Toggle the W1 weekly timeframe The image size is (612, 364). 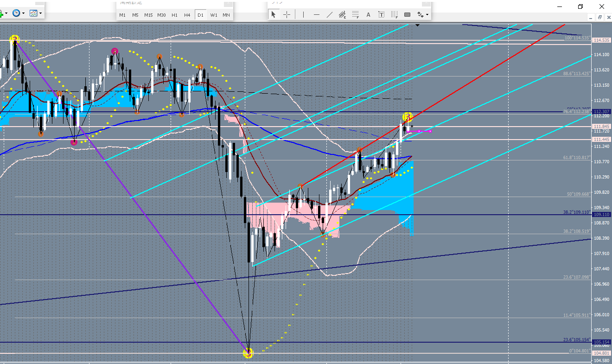[214, 15]
